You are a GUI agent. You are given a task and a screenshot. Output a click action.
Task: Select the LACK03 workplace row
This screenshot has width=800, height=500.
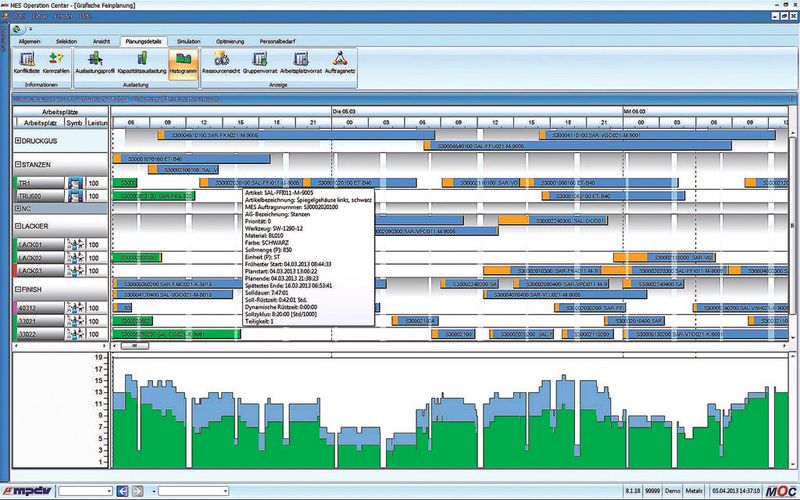click(61, 271)
